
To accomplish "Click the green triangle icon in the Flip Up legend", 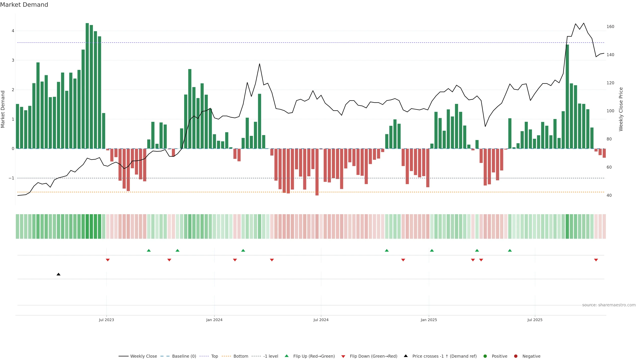I will click(x=287, y=356).
